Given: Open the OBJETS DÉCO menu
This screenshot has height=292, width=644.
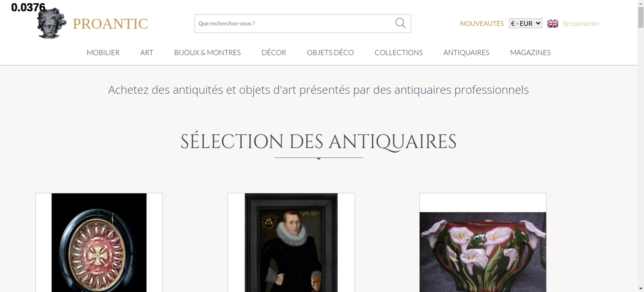Looking at the screenshot, I should pos(330,52).
